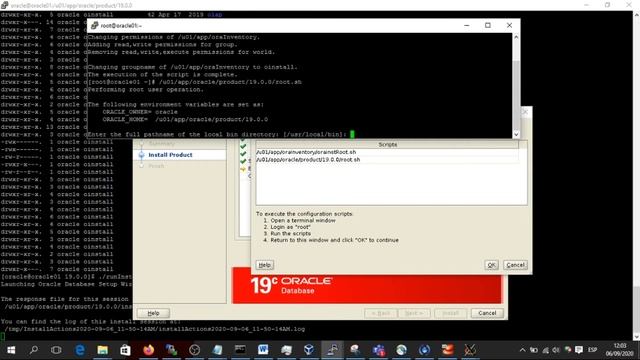The height and width of the screenshot is (360, 640).
Task: Select the orainstRoot.sh script row
Action: coord(387,152)
